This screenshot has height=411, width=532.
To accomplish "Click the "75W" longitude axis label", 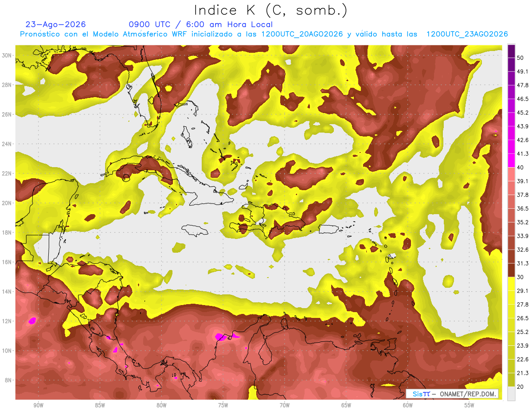I will click(223, 405).
